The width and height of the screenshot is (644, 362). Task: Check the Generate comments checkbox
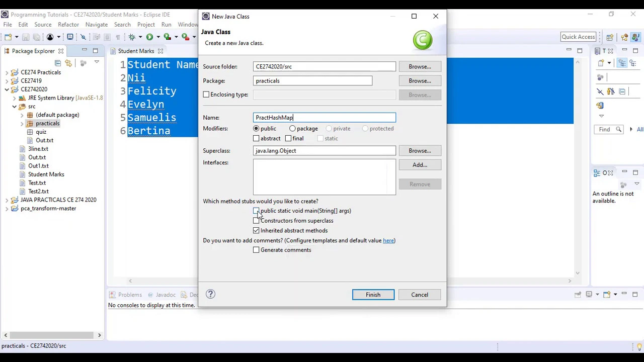click(256, 250)
